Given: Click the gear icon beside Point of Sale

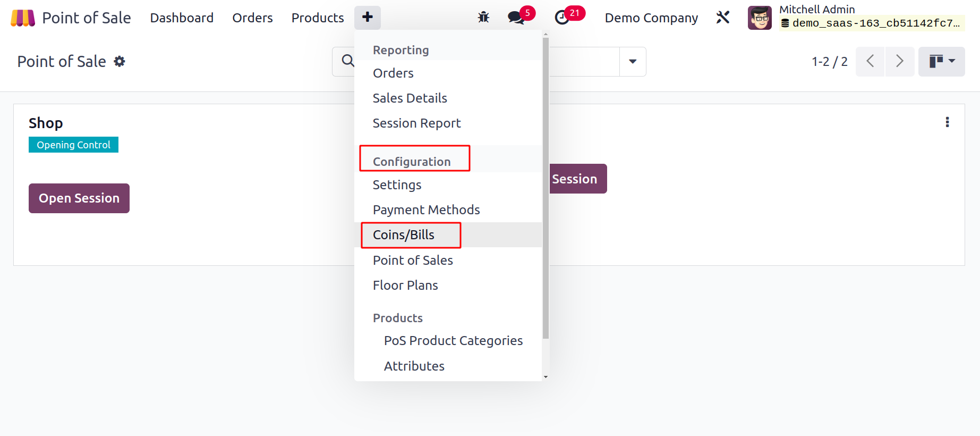Looking at the screenshot, I should point(120,62).
